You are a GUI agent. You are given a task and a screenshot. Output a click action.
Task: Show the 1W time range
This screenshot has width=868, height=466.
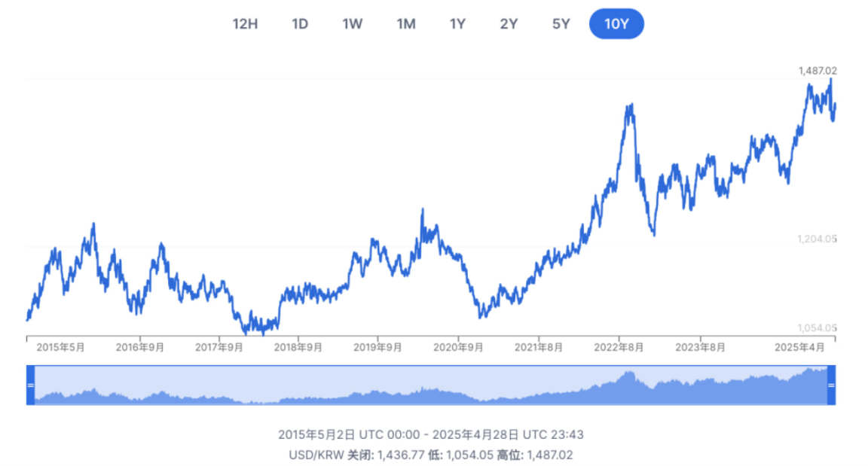pos(353,23)
